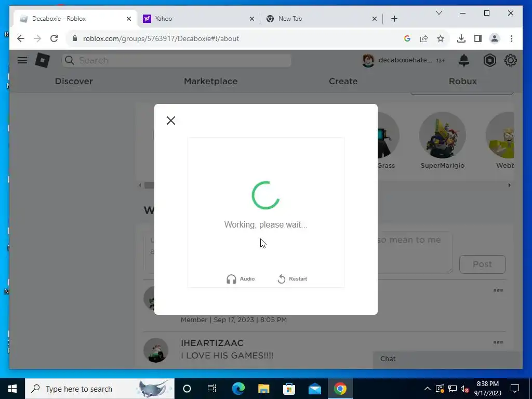532x399 pixels.
Task: Open Chrome three-dot menu
Action: 511,38
